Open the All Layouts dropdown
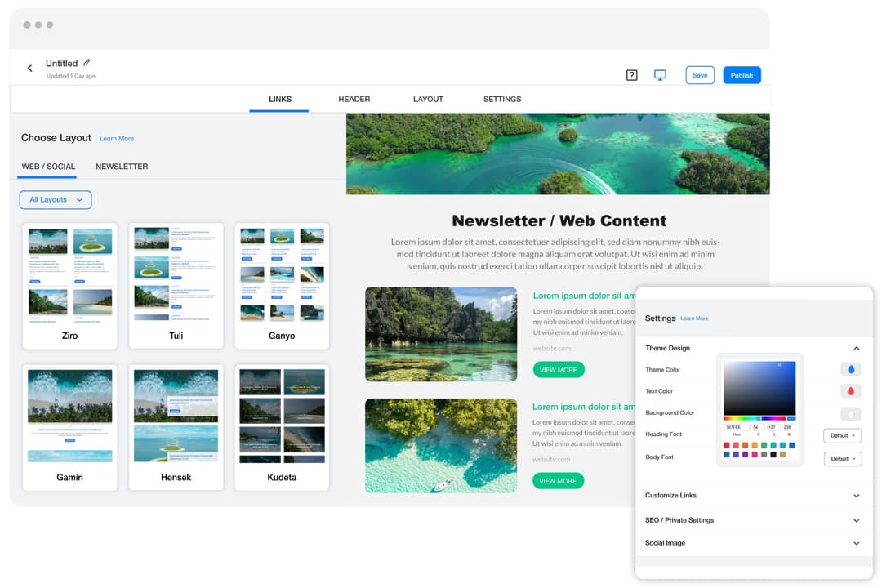This screenshot has width=882, height=588. click(x=55, y=199)
